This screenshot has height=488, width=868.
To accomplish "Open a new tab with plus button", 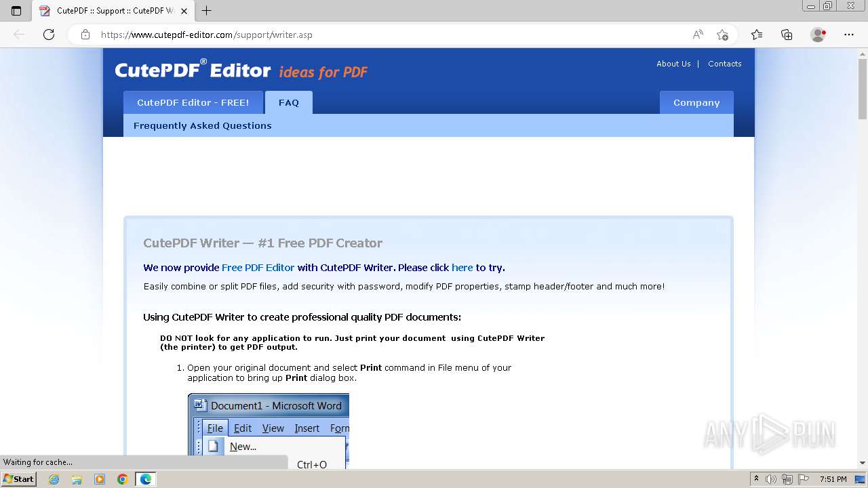I will [x=207, y=11].
